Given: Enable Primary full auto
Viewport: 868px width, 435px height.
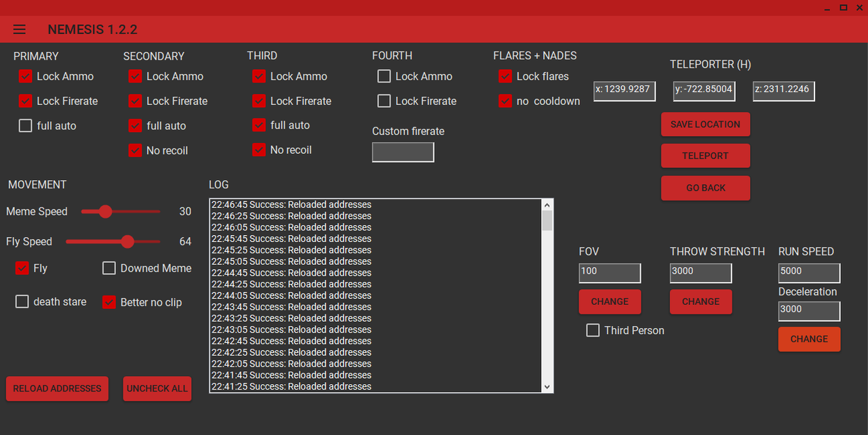Looking at the screenshot, I should click(x=26, y=125).
